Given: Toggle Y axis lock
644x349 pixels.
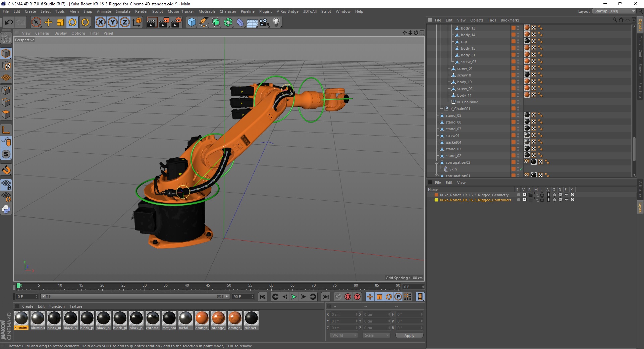Looking at the screenshot, I should [x=113, y=22].
